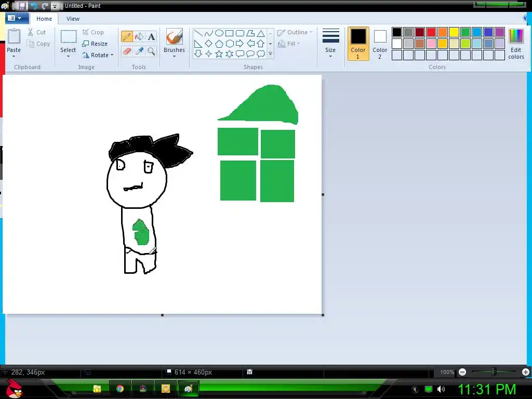Activate Color 1 swatch
This screenshot has width=532, height=399.
click(x=358, y=44)
